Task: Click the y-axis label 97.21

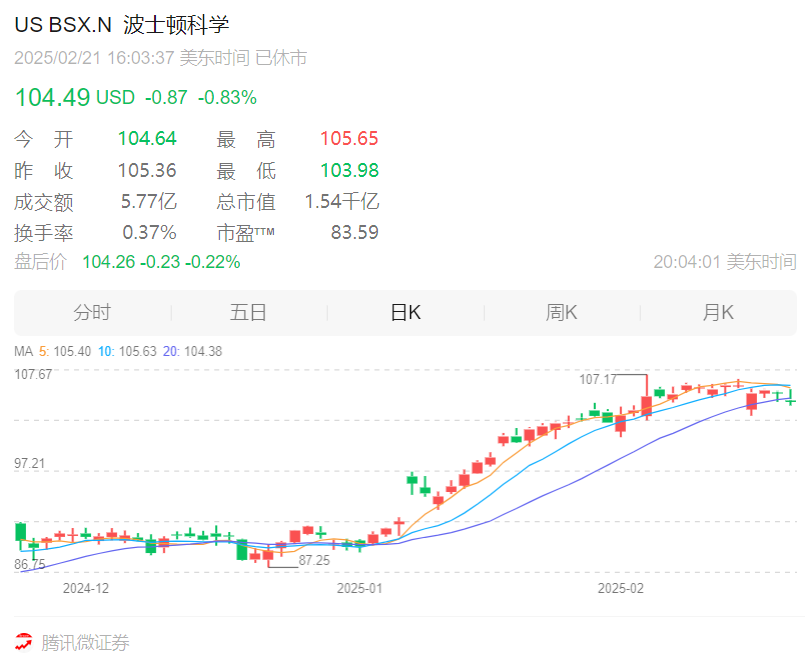Action: [30, 464]
